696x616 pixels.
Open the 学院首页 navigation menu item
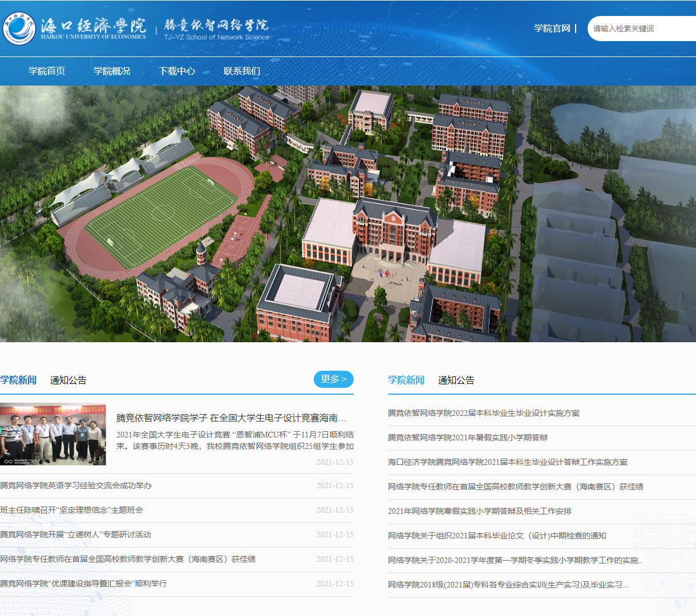[x=46, y=71]
